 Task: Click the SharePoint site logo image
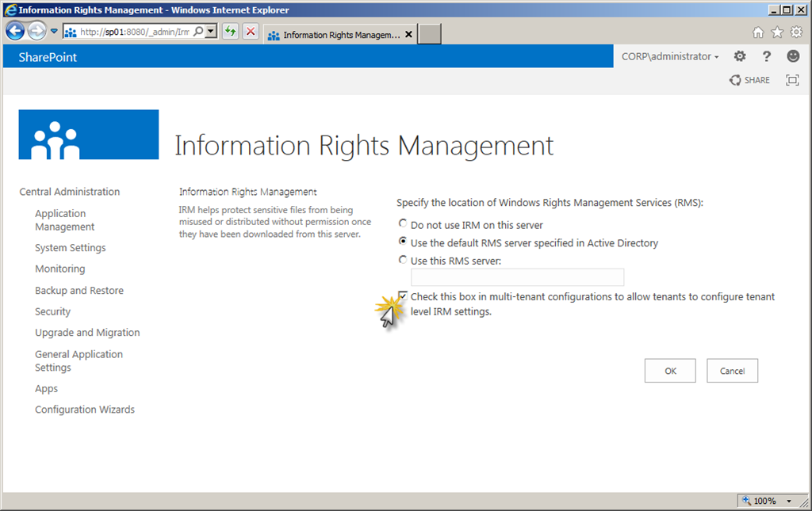click(x=89, y=135)
